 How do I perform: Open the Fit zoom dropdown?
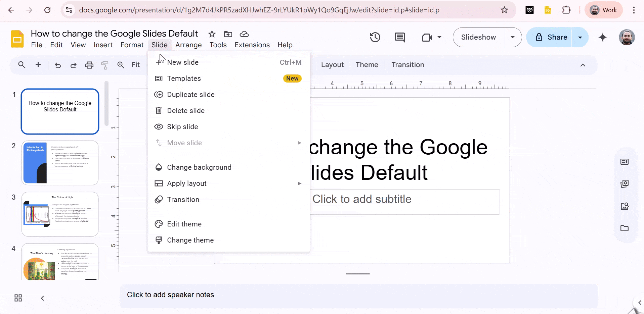coord(135,65)
